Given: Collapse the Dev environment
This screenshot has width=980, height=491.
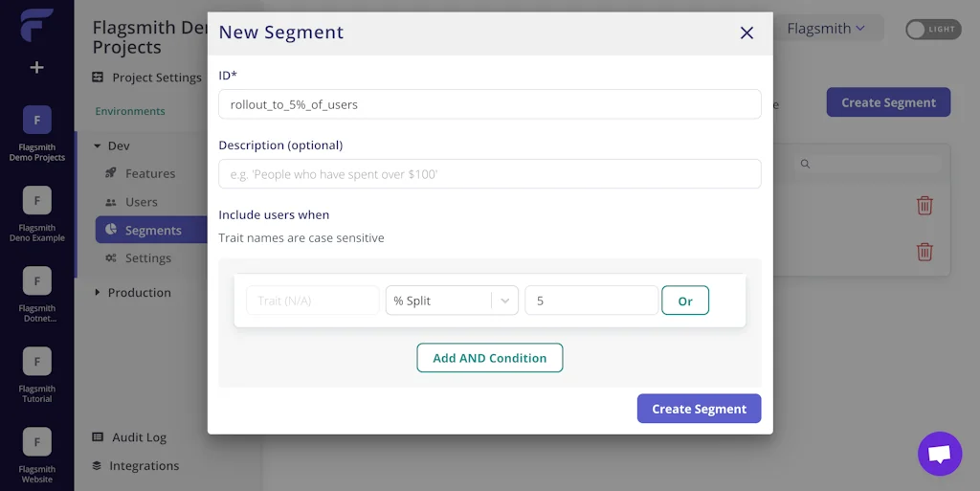Looking at the screenshot, I should tap(98, 146).
